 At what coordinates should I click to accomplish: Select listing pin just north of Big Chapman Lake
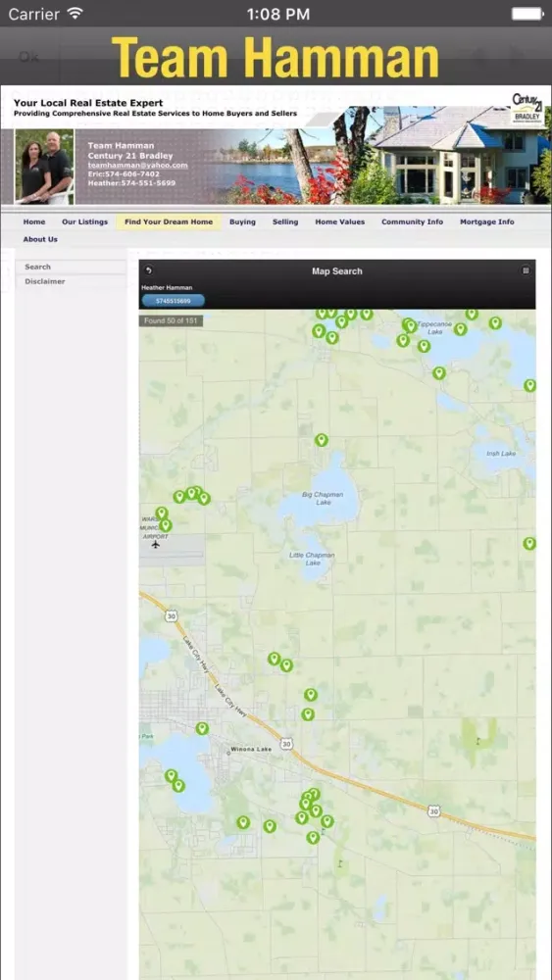point(322,440)
